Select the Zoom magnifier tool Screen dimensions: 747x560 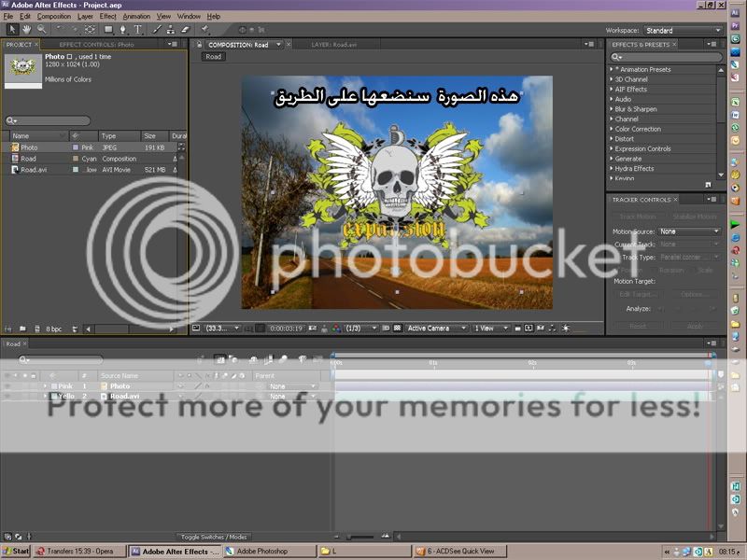pyautogui.click(x=42, y=30)
